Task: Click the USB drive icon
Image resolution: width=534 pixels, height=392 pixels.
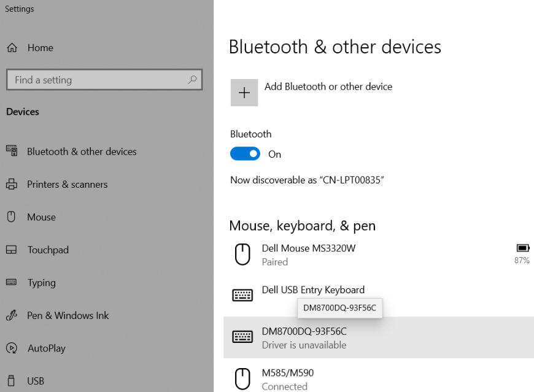Action: click(x=11, y=381)
